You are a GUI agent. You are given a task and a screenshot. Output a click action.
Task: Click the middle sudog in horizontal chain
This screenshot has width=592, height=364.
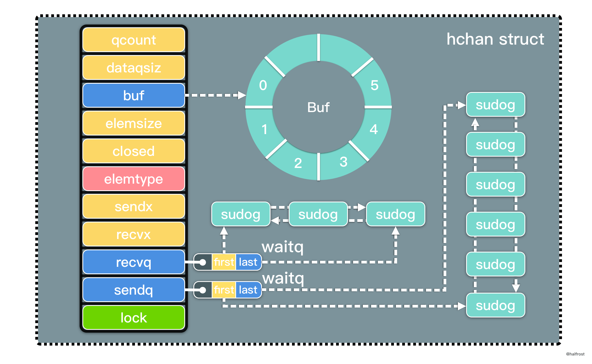click(318, 214)
